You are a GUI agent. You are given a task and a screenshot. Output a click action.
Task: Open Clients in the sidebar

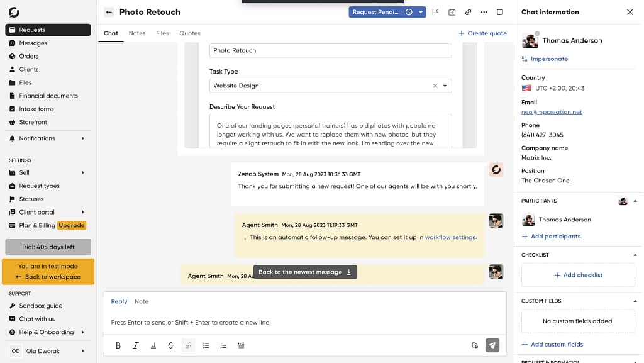[48, 69]
